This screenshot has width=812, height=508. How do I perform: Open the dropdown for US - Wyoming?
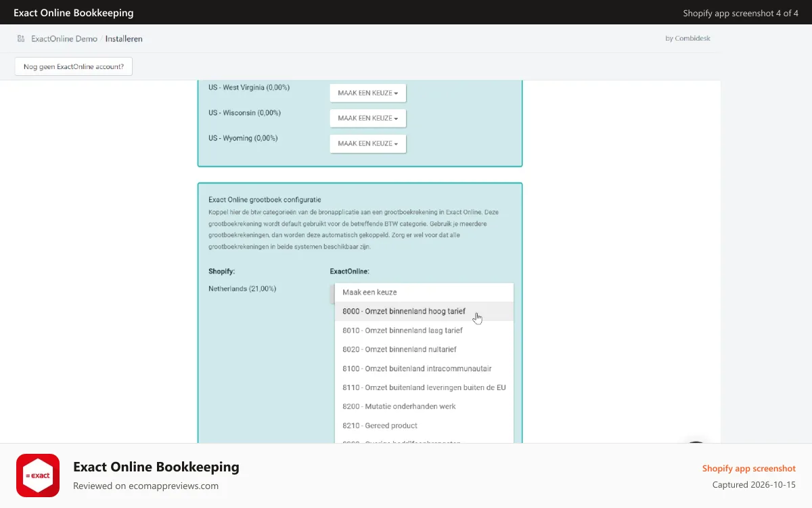point(368,144)
